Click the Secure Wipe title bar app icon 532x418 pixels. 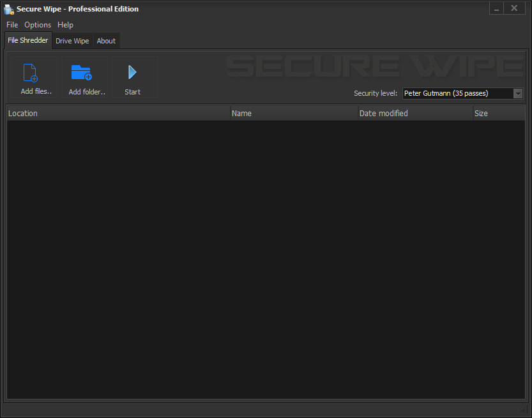(x=9, y=9)
